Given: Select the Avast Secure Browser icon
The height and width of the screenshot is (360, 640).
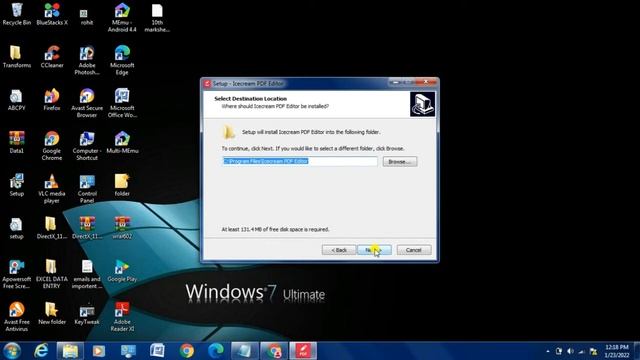Looking at the screenshot, I should tap(87, 103).
